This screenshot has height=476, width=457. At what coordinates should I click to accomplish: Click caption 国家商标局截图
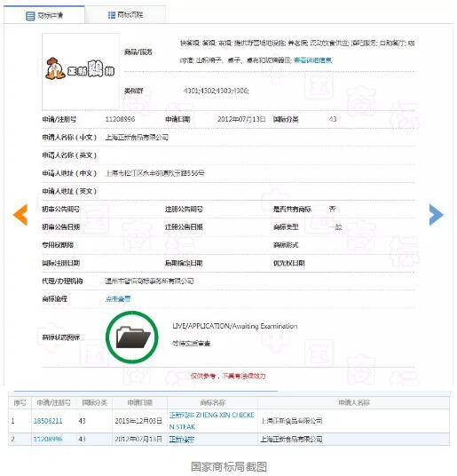coord(229,466)
